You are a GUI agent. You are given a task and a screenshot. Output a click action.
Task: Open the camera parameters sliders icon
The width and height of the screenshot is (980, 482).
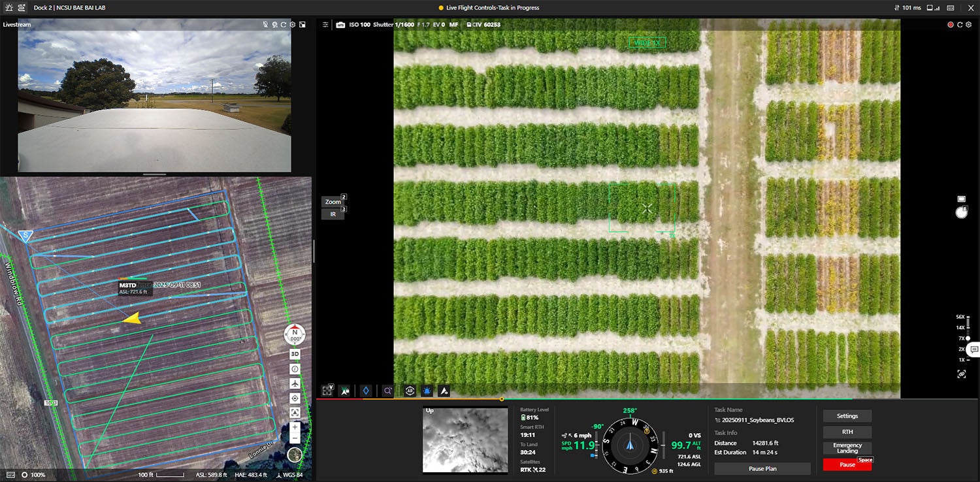coord(325,25)
